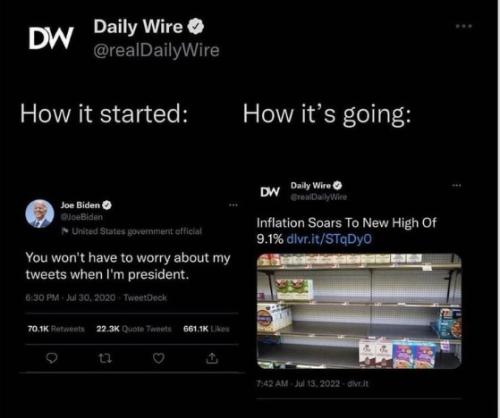
Task: Click the share upload icon
Action: pos(212,358)
